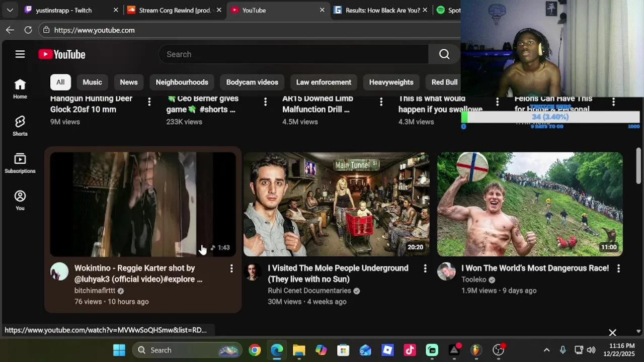Open the Windows Start menu
This screenshot has width=644, height=362.
[x=119, y=350]
